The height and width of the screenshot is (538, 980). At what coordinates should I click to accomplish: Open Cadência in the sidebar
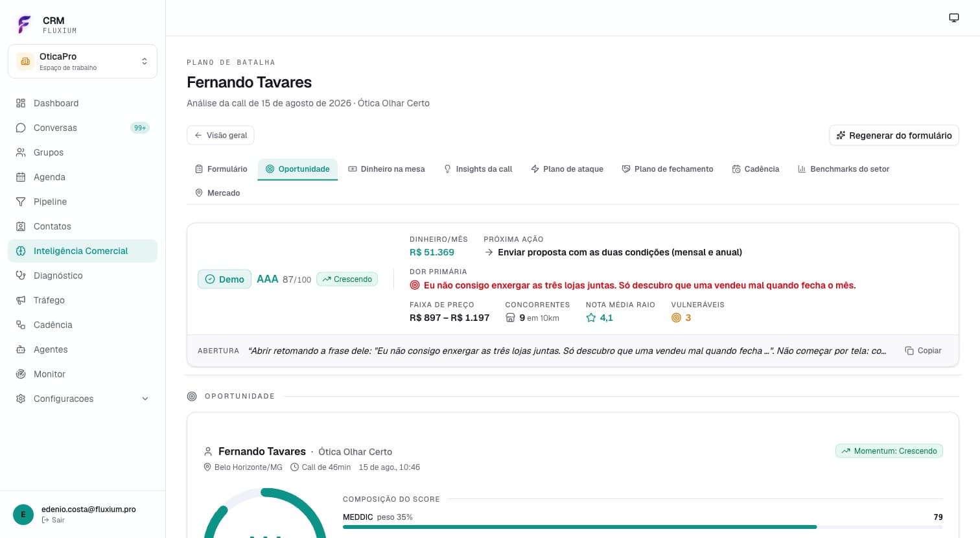tap(82, 325)
